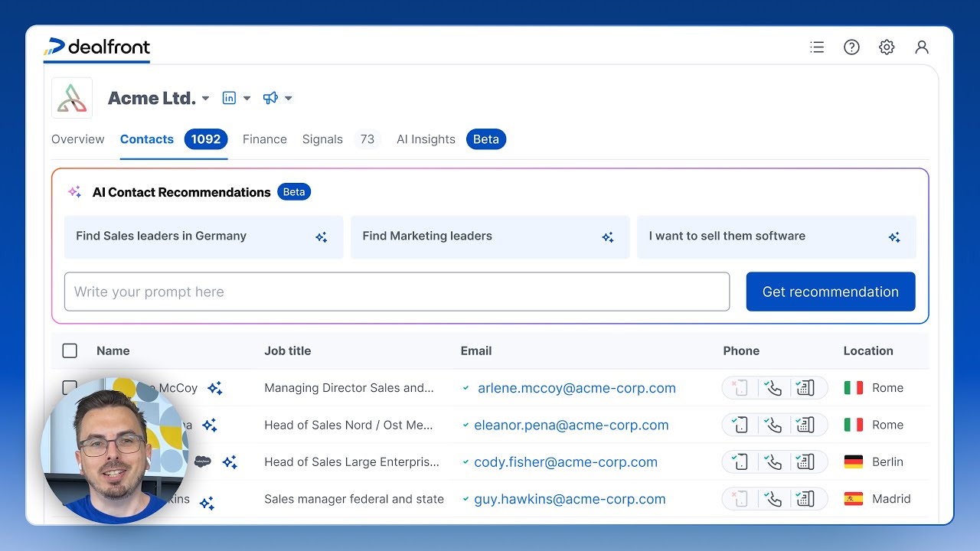Expand the Acme Ltd. company dropdown arrow
The image size is (980, 551).
pos(206,99)
